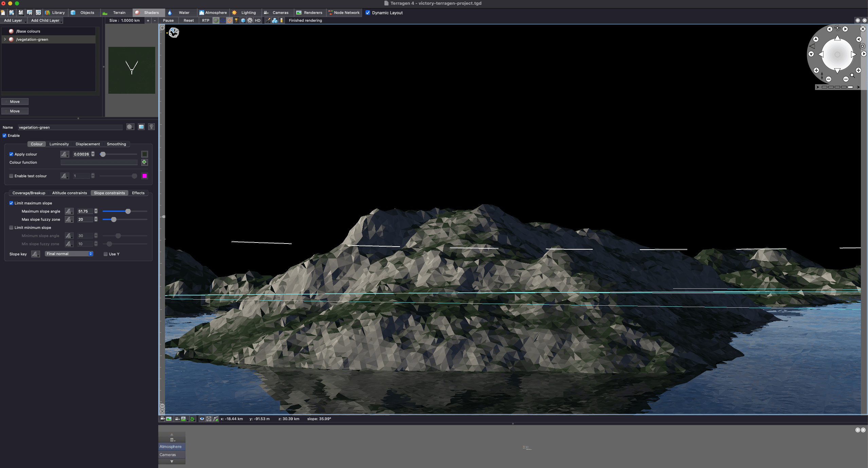The height and width of the screenshot is (468, 868).
Task: Open the help question mark icon
Action: [151, 127]
